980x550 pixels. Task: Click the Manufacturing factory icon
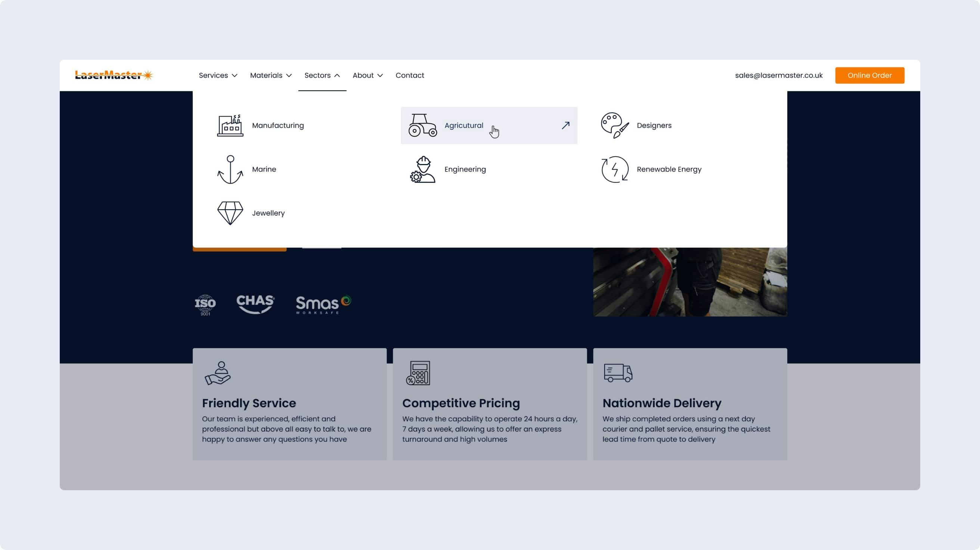pos(230,125)
